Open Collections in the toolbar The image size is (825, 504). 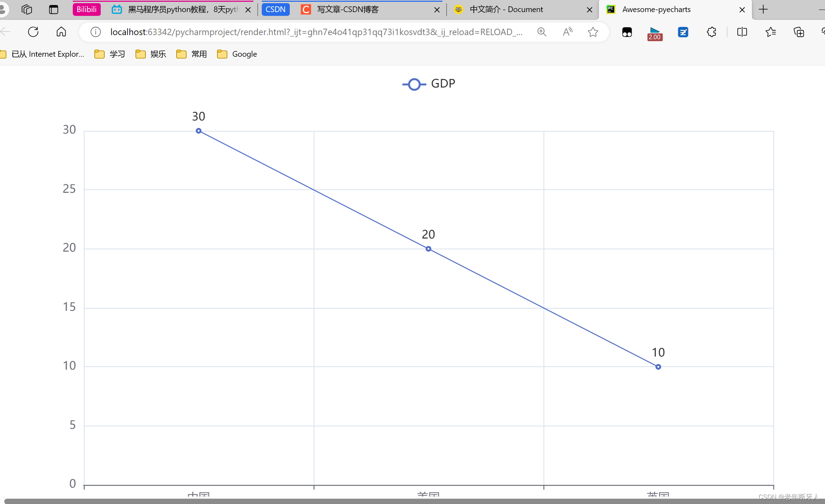798,32
